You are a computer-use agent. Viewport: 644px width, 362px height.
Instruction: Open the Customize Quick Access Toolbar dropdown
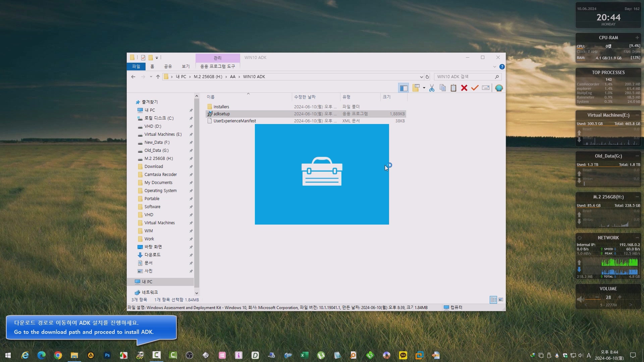[x=157, y=58]
